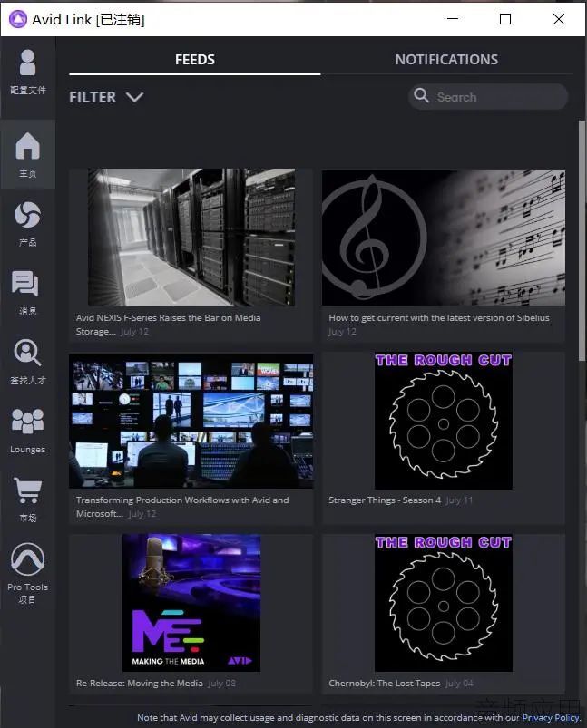Open the Marketplace shopping cart icon

pos(27,490)
